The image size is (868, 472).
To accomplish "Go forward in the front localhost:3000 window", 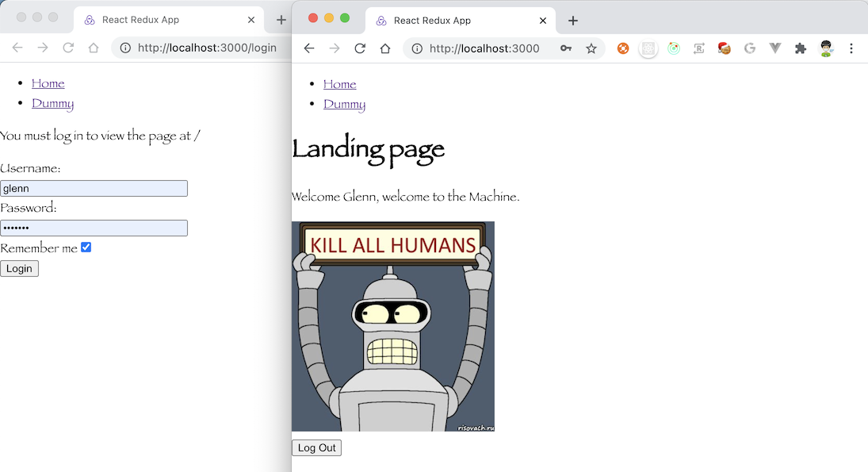I will (x=335, y=48).
